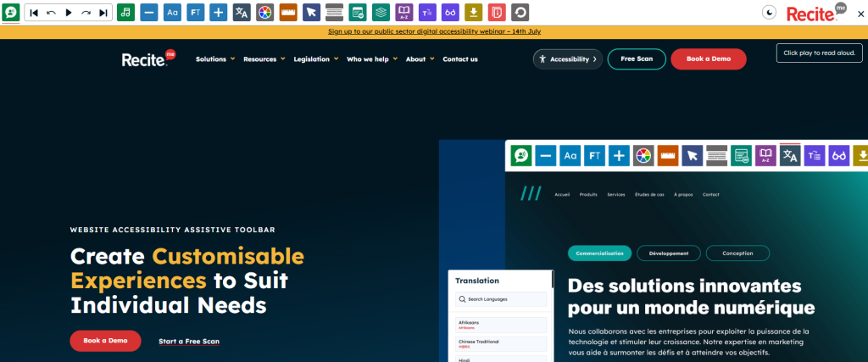The width and height of the screenshot is (868, 362).
Task: Reset settings with the circular arrow icon
Action: pos(520,12)
